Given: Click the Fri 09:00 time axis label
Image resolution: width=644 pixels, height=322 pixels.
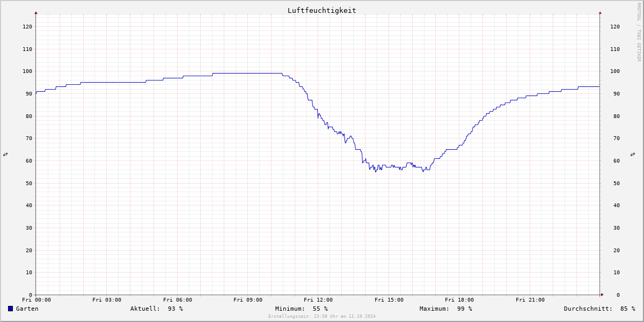Looking at the screenshot, I should (248, 300).
